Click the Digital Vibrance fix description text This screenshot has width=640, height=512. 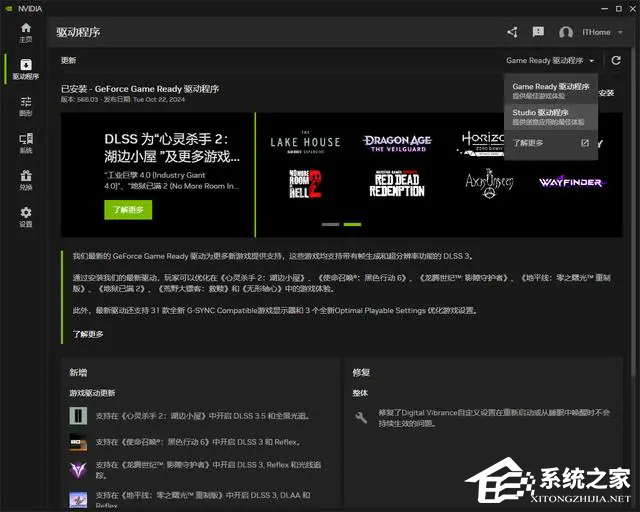(x=494, y=418)
